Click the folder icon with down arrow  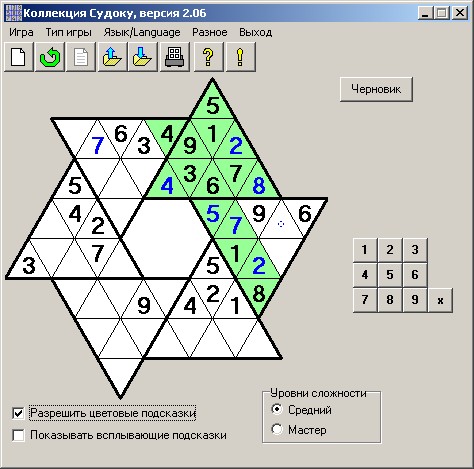(143, 57)
